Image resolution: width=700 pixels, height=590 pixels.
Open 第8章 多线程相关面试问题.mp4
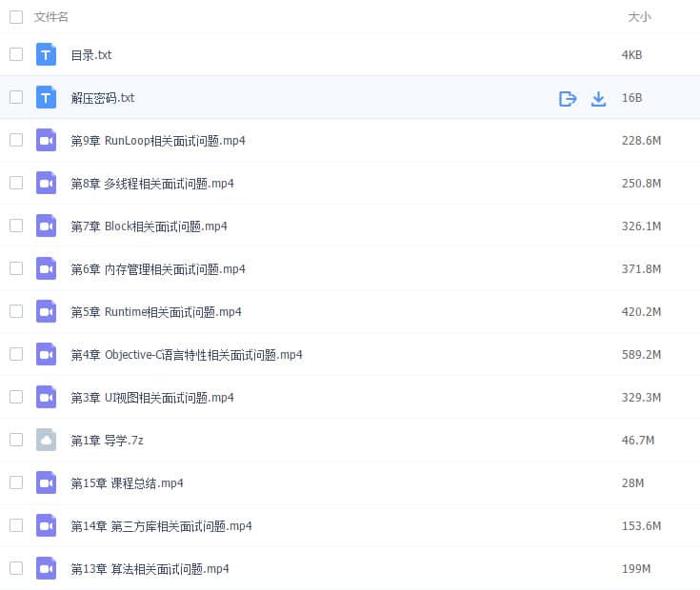pos(152,184)
